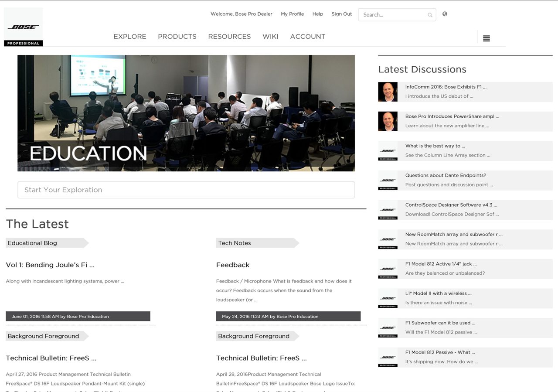Open the EXPLORE menu
Viewport: 558px width, 392px height.
click(130, 37)
